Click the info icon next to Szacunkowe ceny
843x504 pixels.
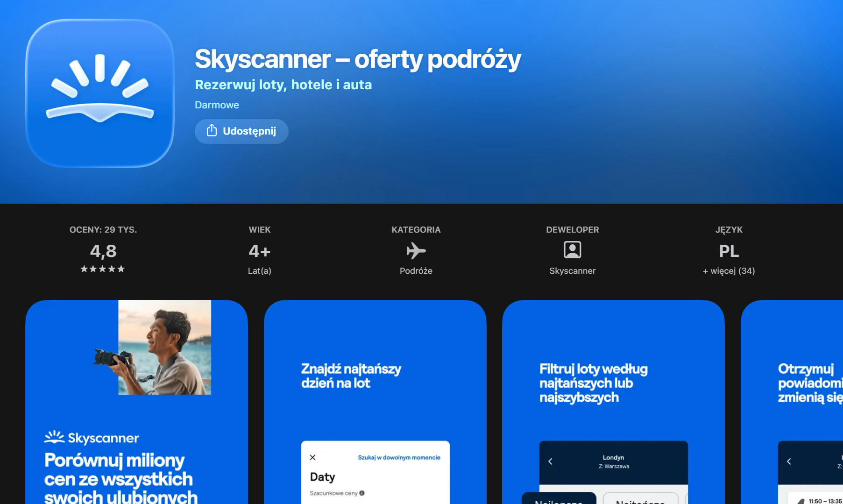coord(362,493)
